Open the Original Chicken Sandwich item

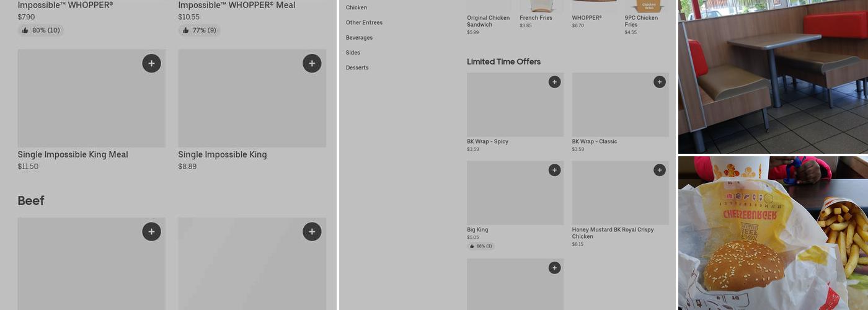point(488,21)
